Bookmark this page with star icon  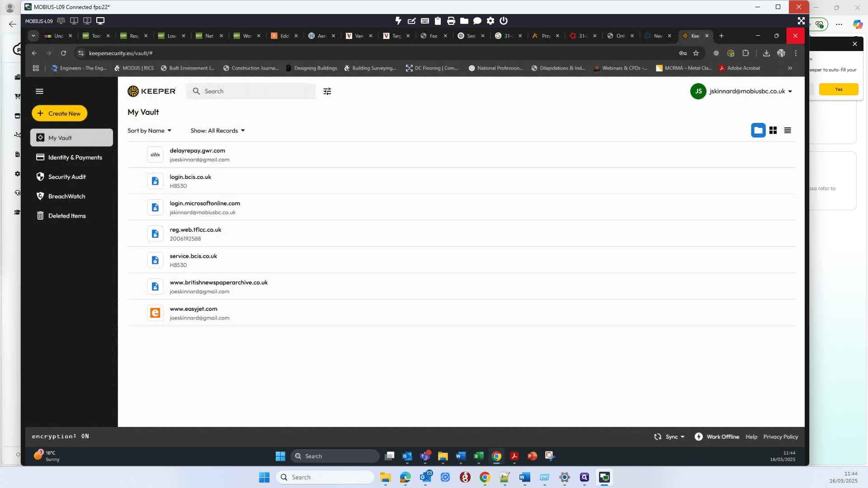coord(696,53)
